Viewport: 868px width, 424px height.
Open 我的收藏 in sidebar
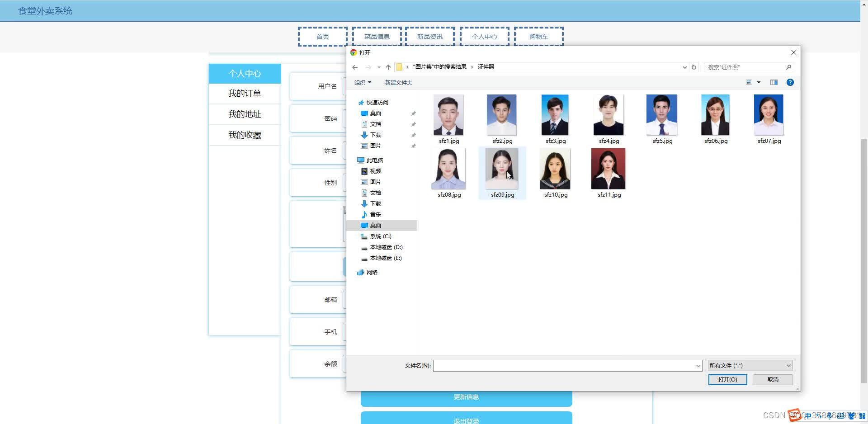(245, 135)
